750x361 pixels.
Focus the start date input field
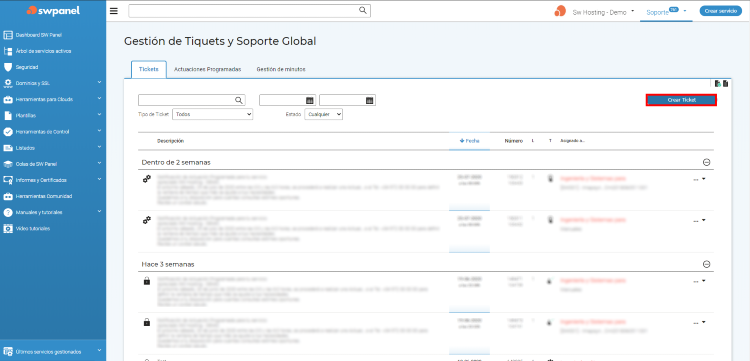[x=287, y=100]
